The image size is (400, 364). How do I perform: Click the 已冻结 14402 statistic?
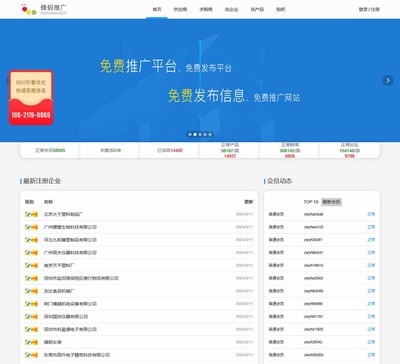(x=170, y=150)
